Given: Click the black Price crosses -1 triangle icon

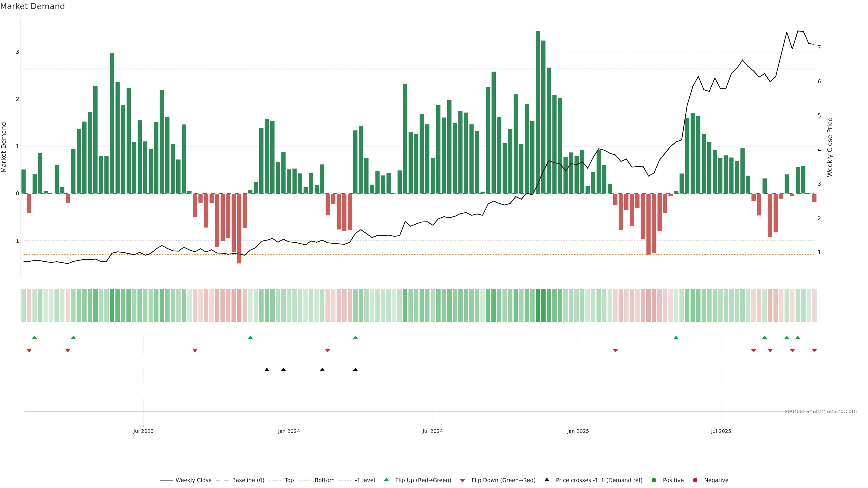Looking at the screenshot, I should click(x=547, y=480).
